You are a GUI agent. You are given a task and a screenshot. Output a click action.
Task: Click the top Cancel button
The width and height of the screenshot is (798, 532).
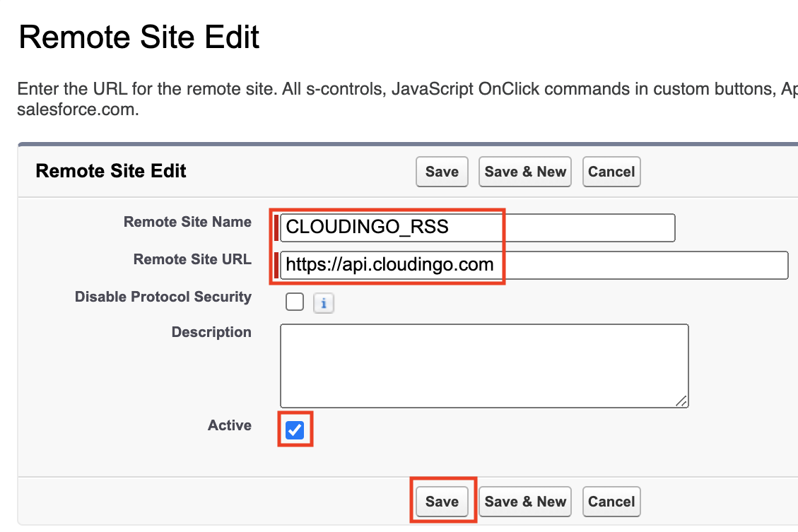click(x=611, y=172)
